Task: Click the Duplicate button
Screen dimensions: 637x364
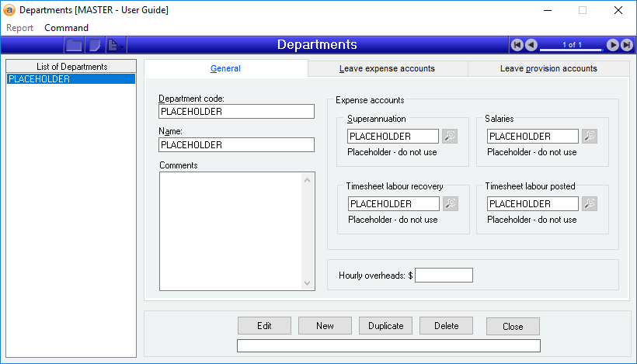Action: tap(385, 326)
